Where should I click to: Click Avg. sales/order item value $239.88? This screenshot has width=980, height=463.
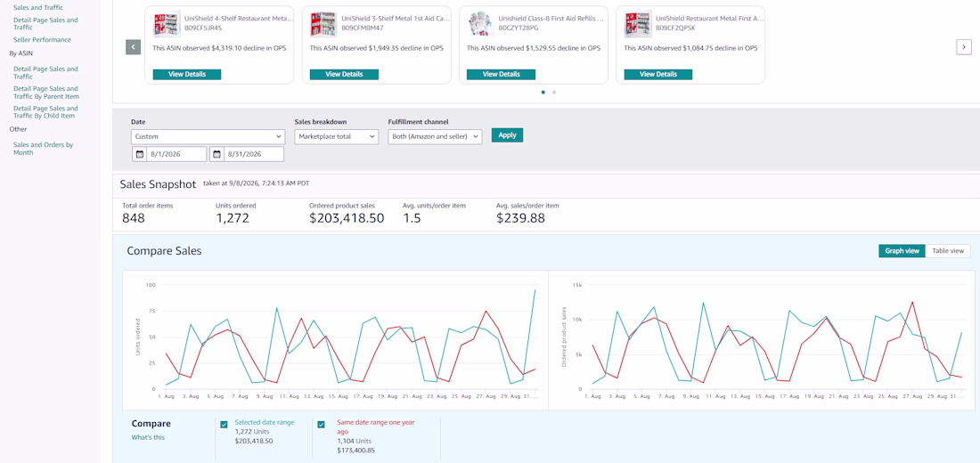pos(520,218)
